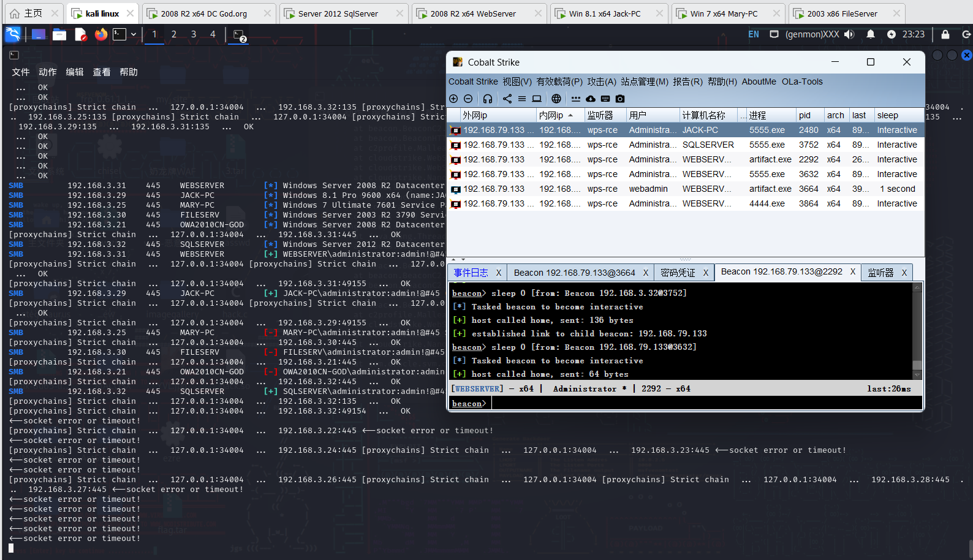Click the beacon command input field
This screenshot has height=560, width=973.
coord(706,403)
